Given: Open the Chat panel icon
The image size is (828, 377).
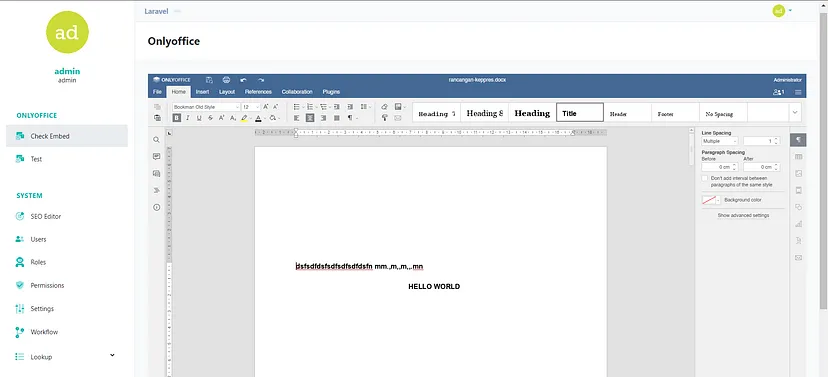Looking at the screenshot, I should coord(156,173).
